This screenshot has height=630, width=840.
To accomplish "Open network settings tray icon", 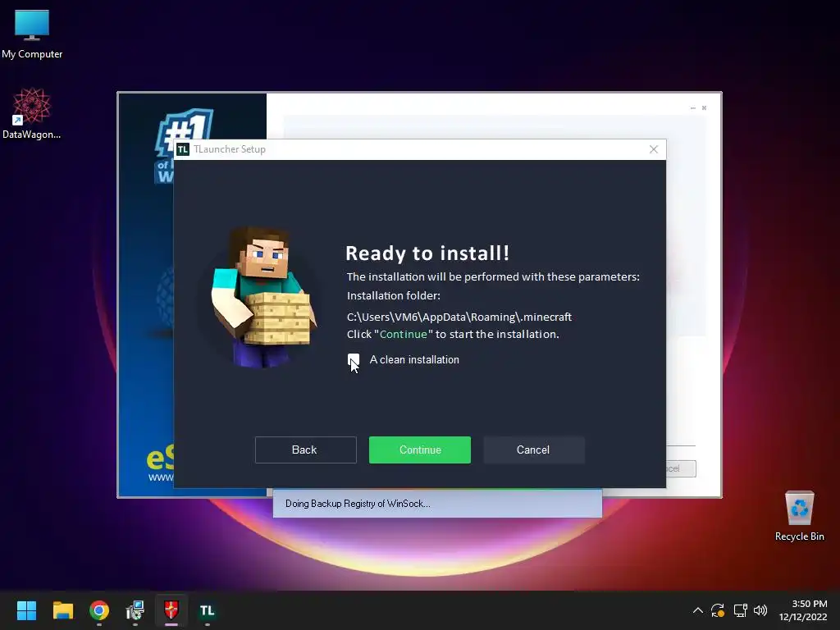I will click(x=741, y=610).
